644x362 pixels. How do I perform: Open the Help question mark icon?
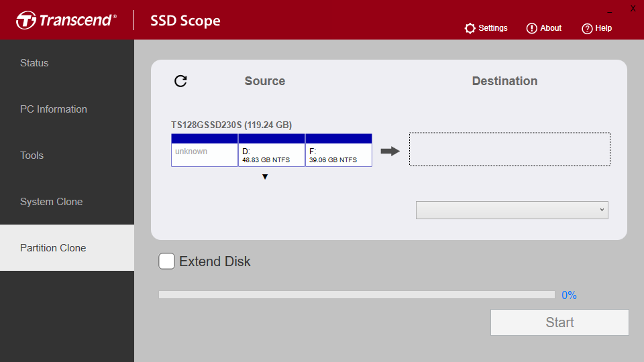pyautogui.click(x=587, y=29)
